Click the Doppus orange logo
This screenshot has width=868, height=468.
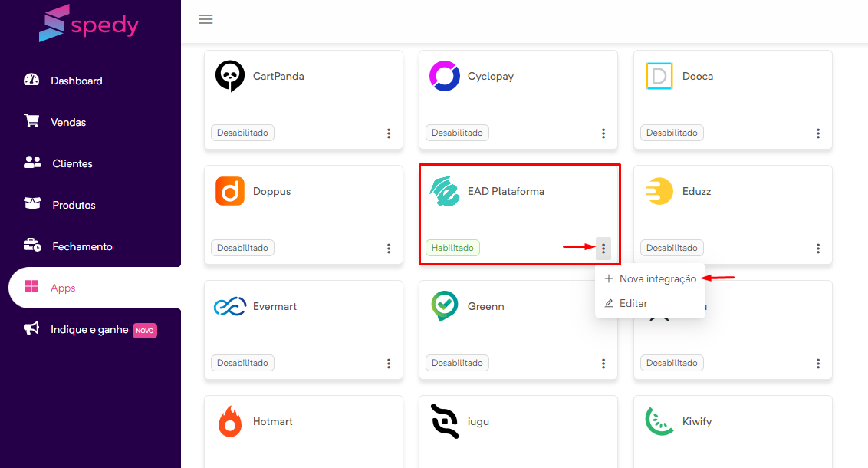(x=230, y=191)
